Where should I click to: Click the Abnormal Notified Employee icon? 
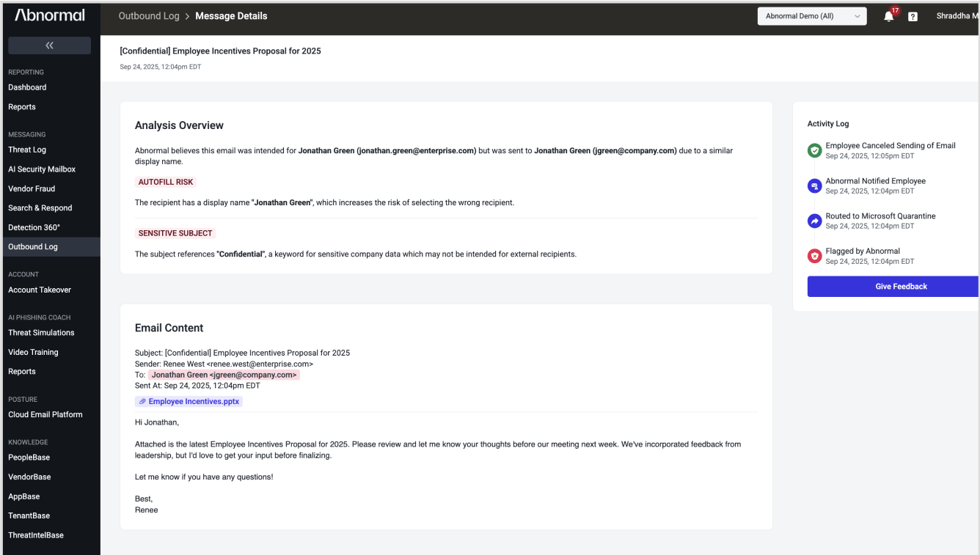(814, 186)
